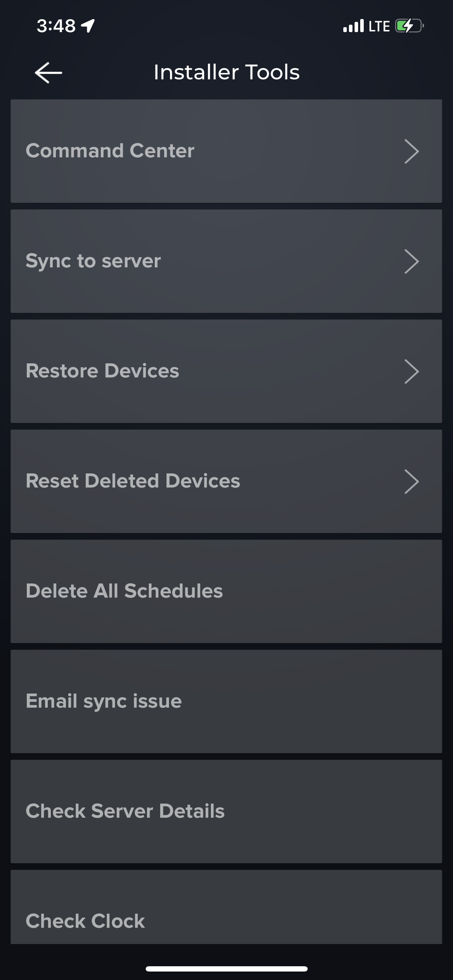This screenshot has width=453, height=980.
Task: Tap the location arrow in status bar
Action: [x=88, y=26]
